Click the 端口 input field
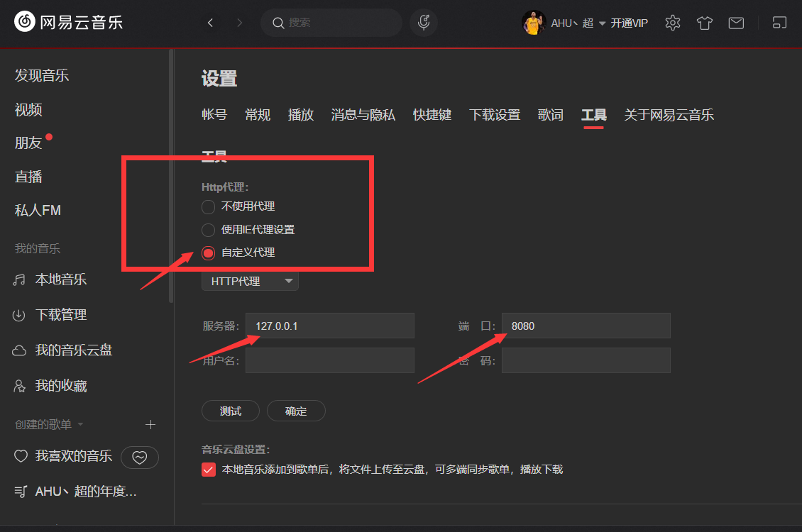Viewport: 802px width, 532px height. [586, 326]
